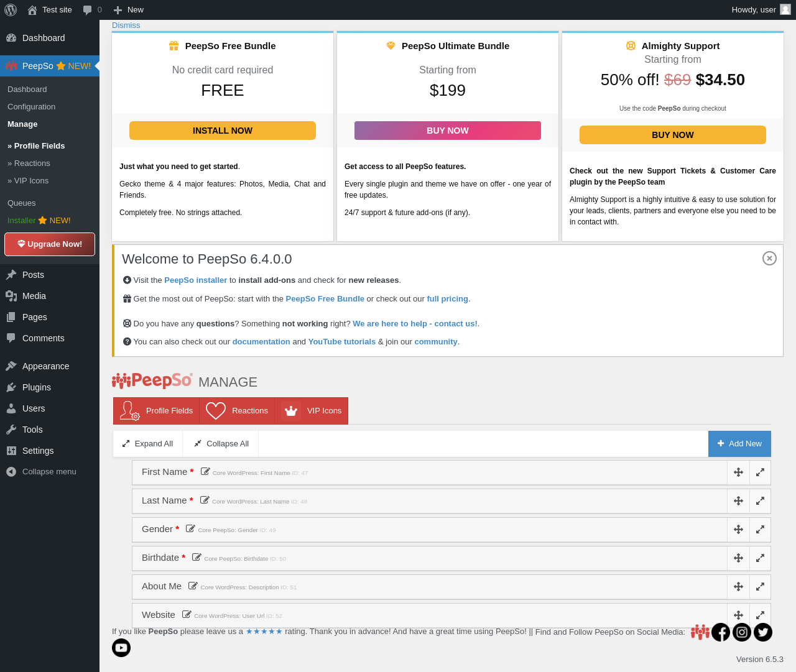796x672 pixels.
Task: Open the comments bubble in admin bar
Action: click(92, 10)
